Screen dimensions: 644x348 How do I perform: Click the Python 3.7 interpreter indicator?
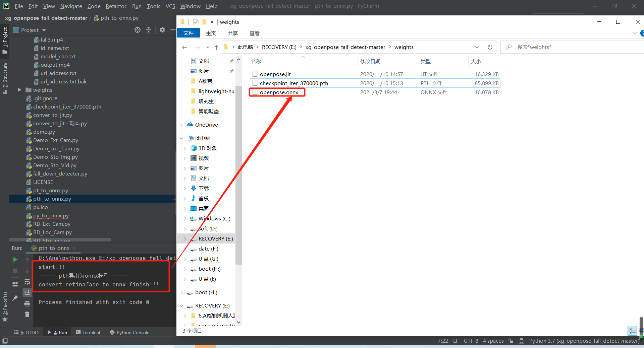click(584, 341)
